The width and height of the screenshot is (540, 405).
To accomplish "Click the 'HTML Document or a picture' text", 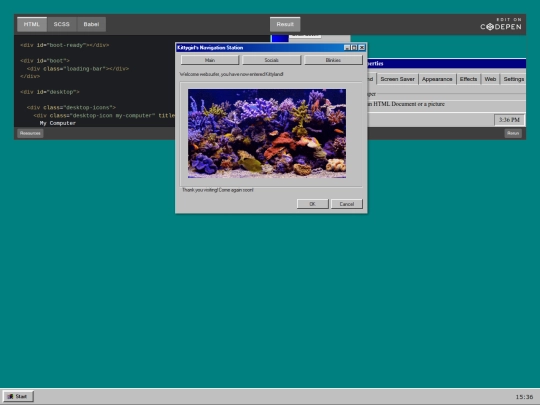I will 409,104.
